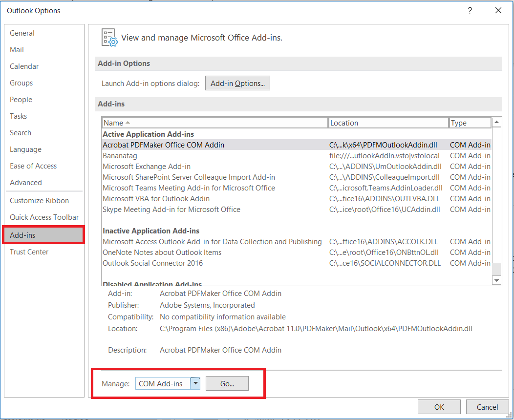Image resolution: width=514 pixels, height=420 pixels.
Task: Open the Add-in Options dialog button
Action: [x=237, y=84]
